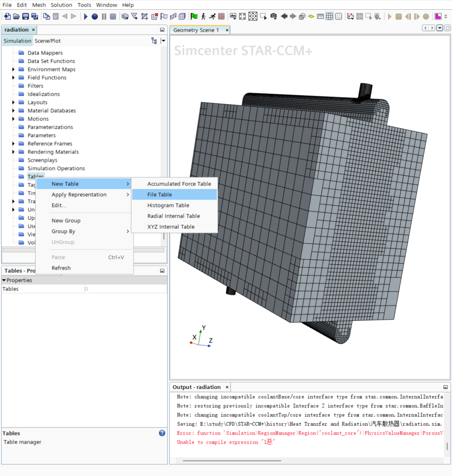Click the plot data-focus curve icon
452x476 pixels.
(x=351, y=16)
